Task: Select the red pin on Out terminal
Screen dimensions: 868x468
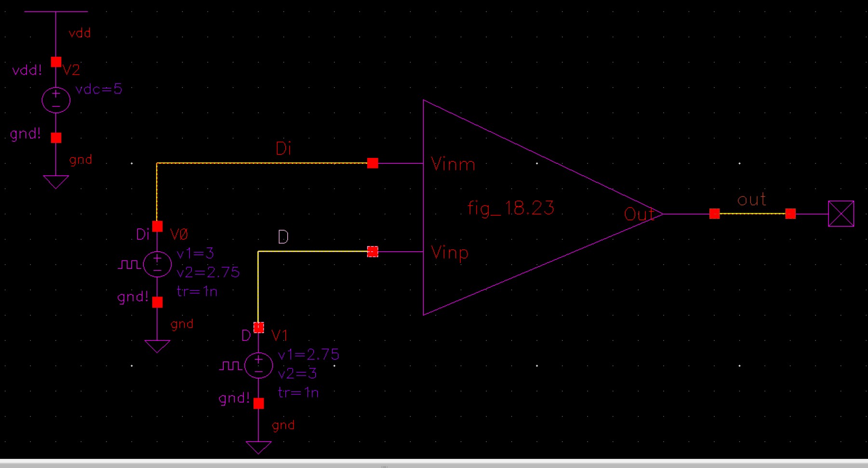Action: click(715, 213)
